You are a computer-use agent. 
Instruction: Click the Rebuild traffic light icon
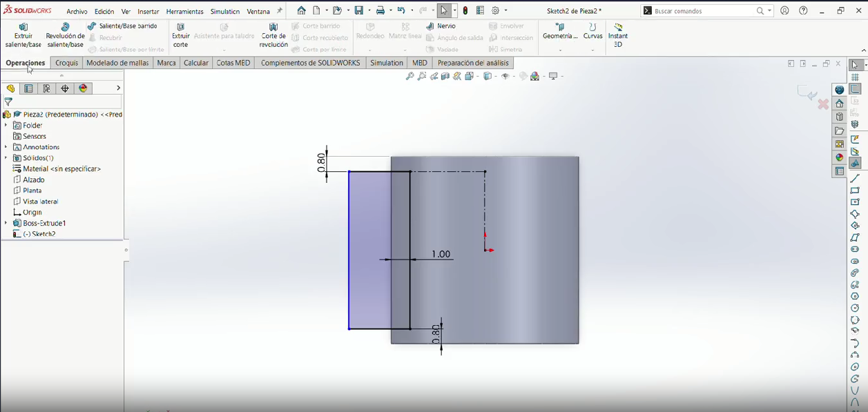[466, 10]
